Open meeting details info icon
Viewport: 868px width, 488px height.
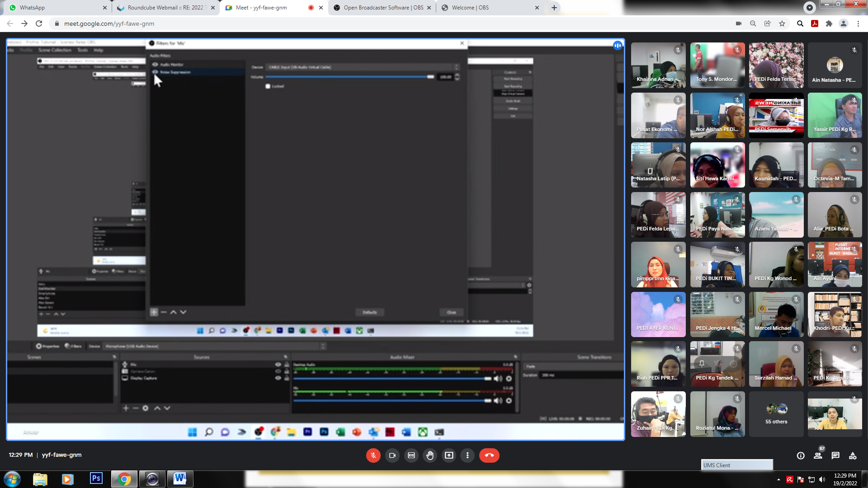[x=801, y=455]
